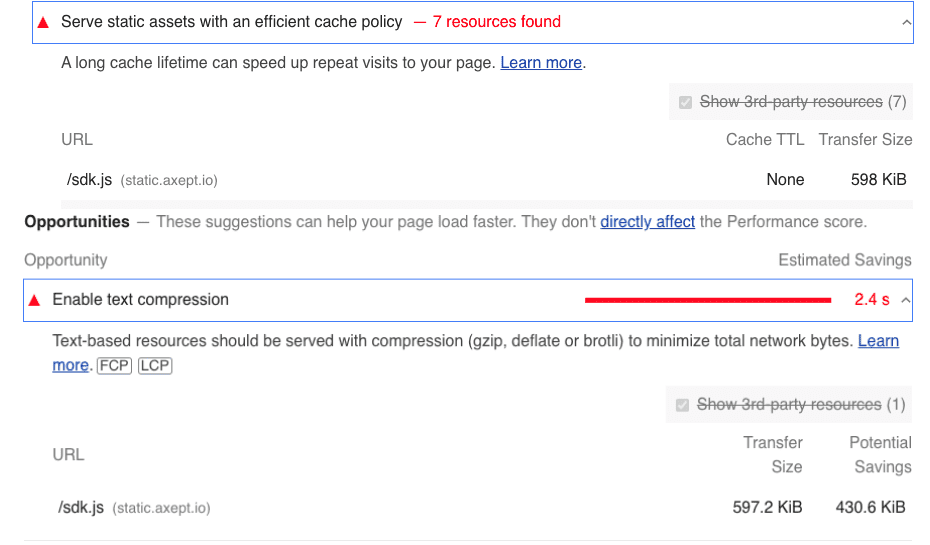Open the directly affect link

pyautogui.click(x=647, y=222)
